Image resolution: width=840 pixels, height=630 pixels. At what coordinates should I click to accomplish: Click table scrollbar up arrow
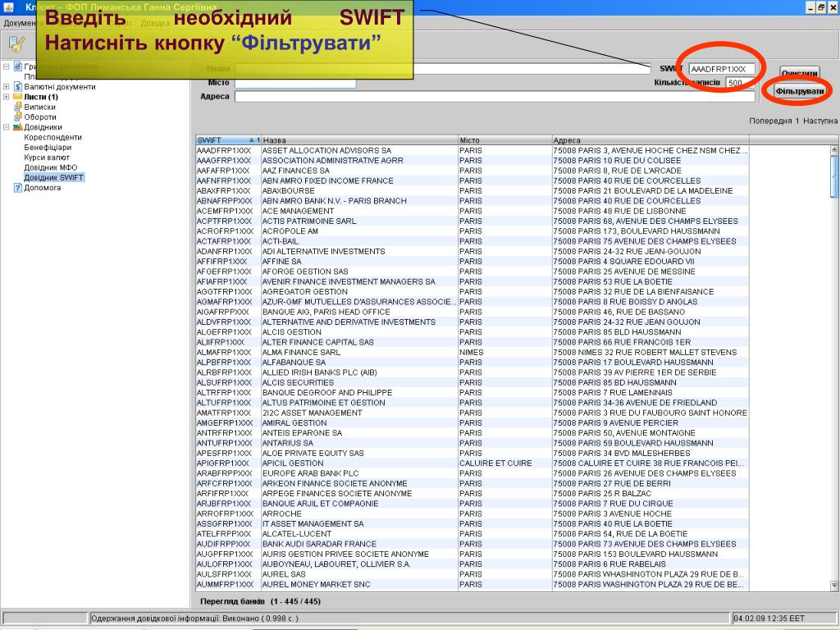coord(834,151)
